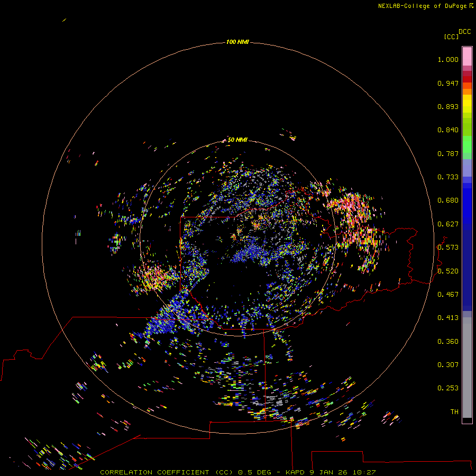Select the 1.000 legend value

(448, 59)
